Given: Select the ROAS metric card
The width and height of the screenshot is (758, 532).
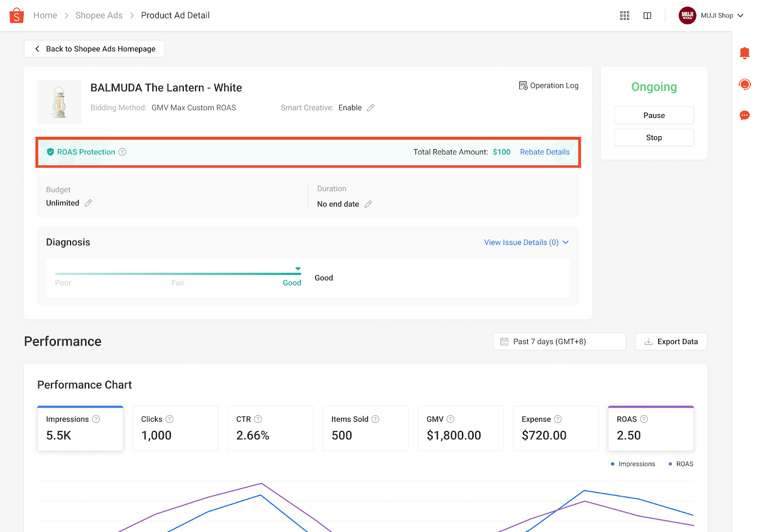Looking at the screenshot, I should 651,428.
